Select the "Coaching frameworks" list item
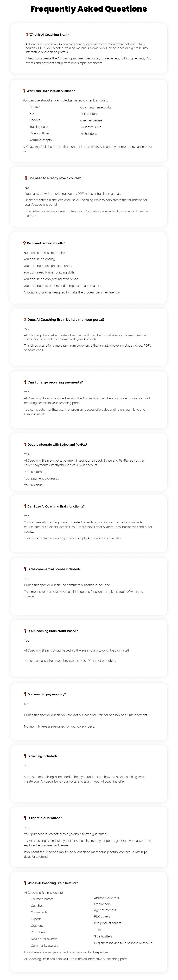The image size is (178, 980). (x=96, y=107)
